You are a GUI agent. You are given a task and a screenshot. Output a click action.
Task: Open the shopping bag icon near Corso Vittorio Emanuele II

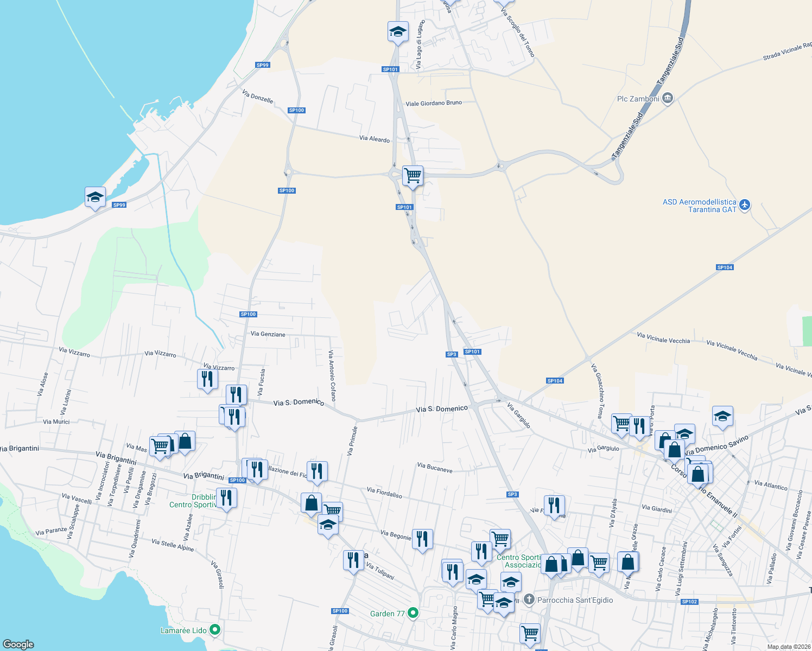pyautogui.click(x=699, y=474)
